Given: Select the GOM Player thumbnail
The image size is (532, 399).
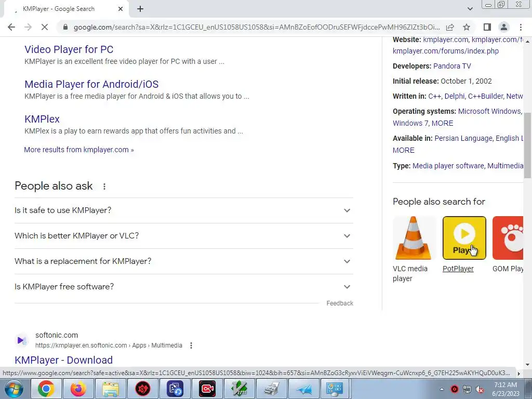Looking at the screenshot, I should click(x=508, y=238).
